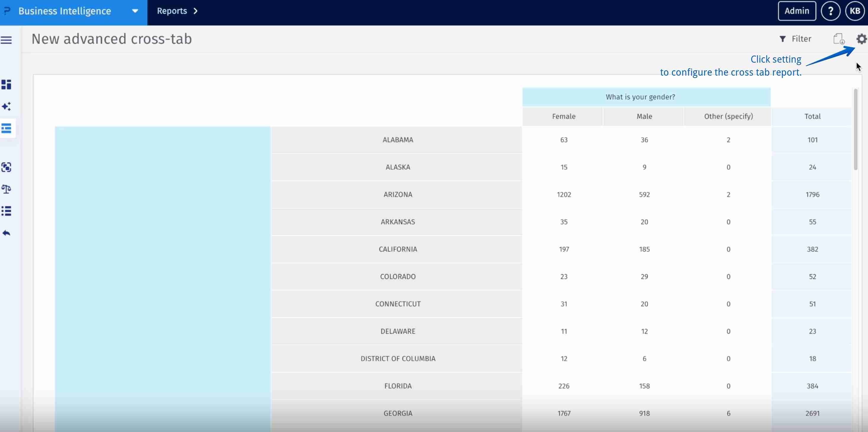Click the Admin button

(796, 11)
